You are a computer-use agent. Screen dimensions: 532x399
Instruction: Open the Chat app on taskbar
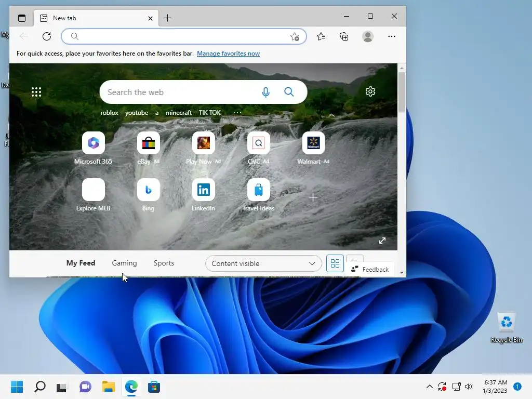tap(85, 387)
